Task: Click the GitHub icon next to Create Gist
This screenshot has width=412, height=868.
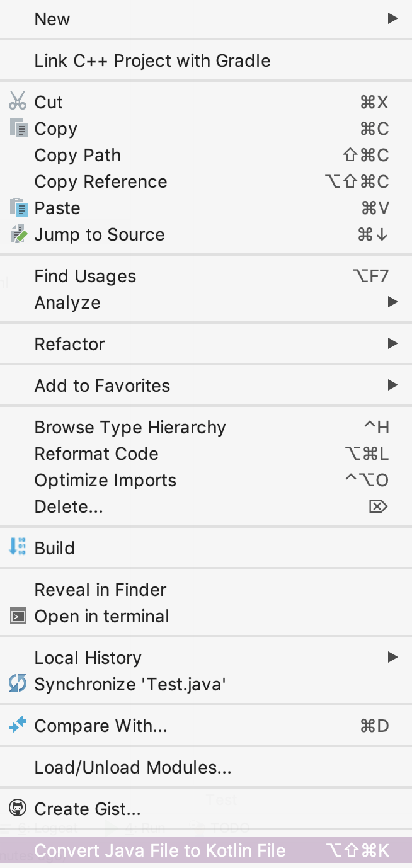Action: [x=18, y=808]
